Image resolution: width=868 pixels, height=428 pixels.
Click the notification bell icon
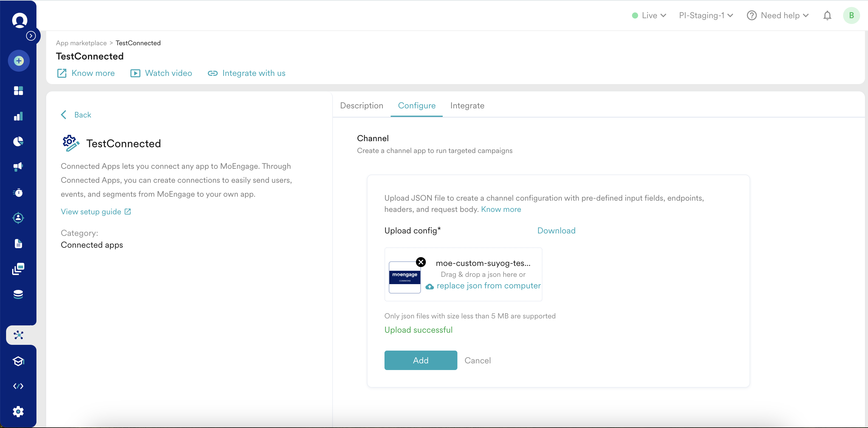(827, 15)
